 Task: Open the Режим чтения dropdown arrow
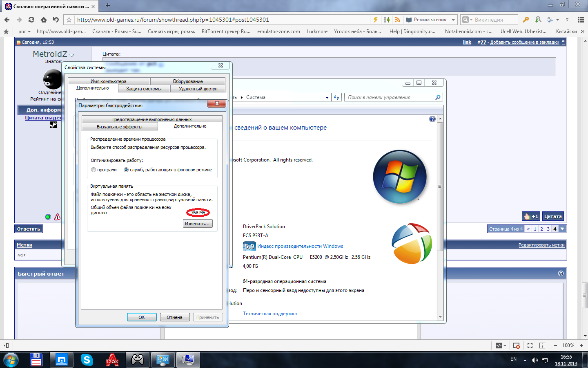coord(453,20)
